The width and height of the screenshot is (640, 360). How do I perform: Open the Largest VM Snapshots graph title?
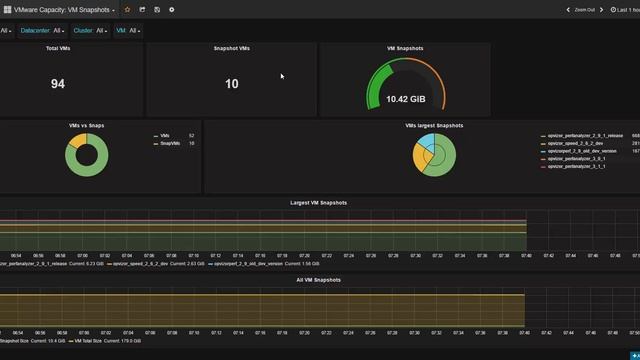318,202
